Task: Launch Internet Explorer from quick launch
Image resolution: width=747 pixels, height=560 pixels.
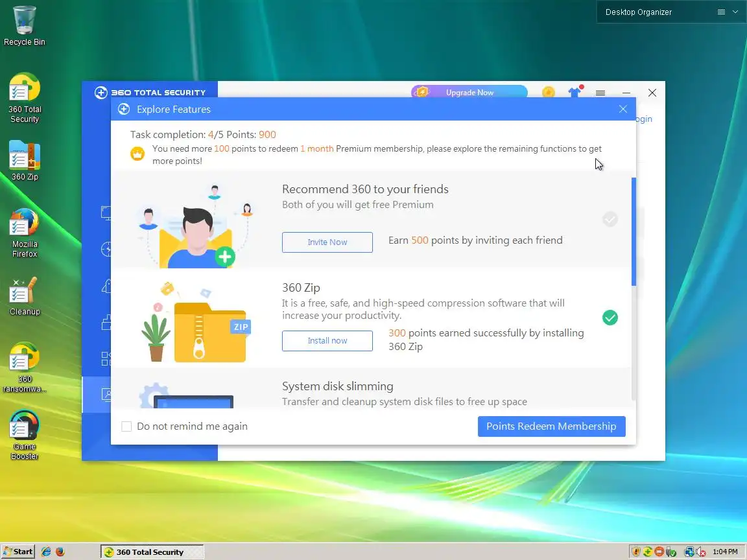Action: 46,552
